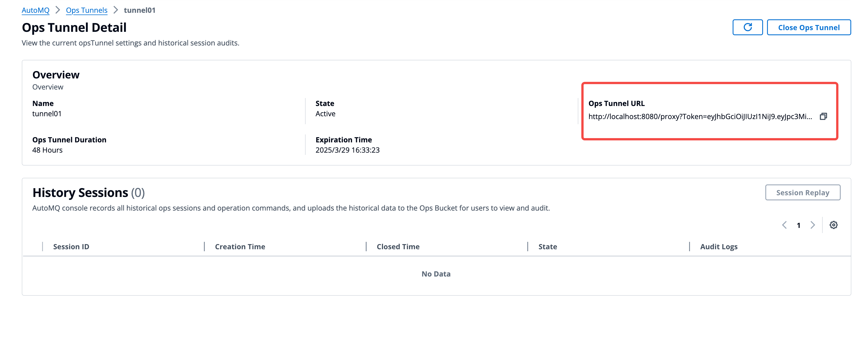Go to next page arrow
The width and height of the screenshot is (868, 345).
pos(813,225)
